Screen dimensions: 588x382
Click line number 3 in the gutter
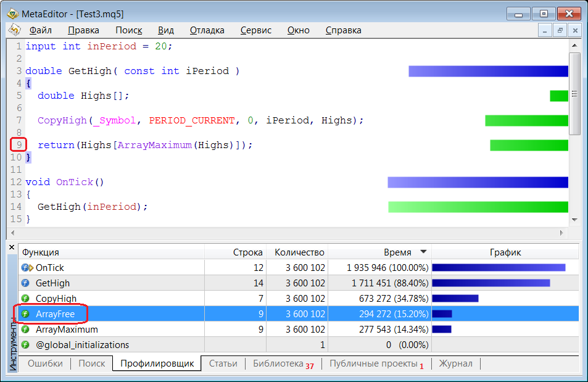coord(19,71)
